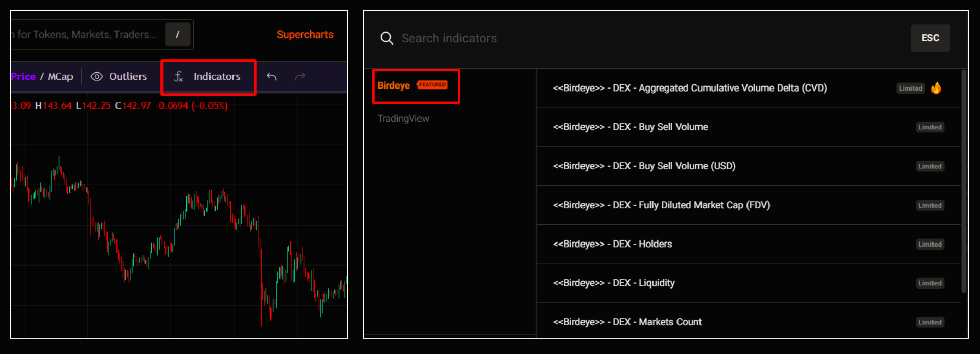
Task: Click Limited badge on FDV row
Action: click(x=929, y=205)
